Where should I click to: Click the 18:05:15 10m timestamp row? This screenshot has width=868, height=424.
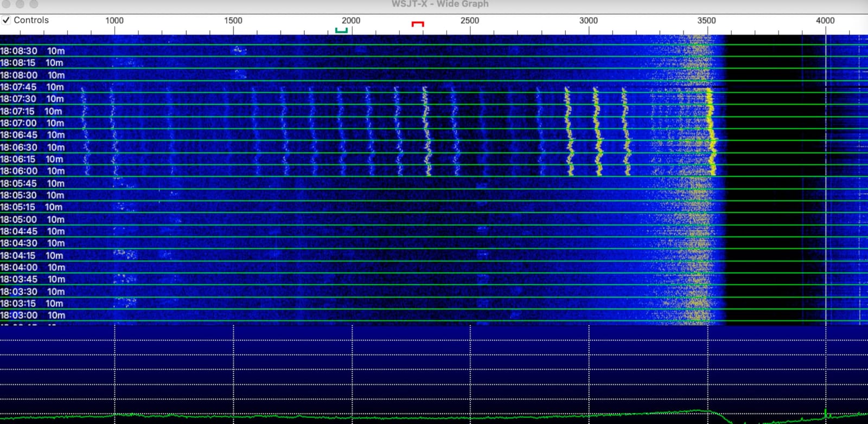[31, 207]
